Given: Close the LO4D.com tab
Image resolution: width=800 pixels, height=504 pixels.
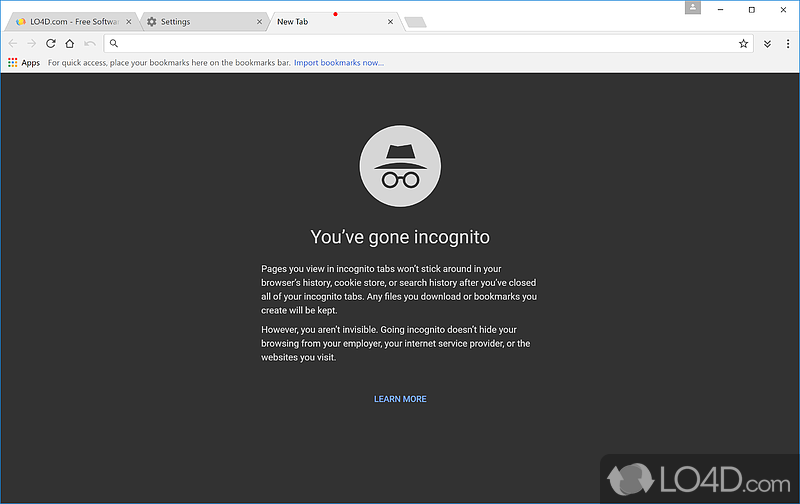Looking at the screenshot, I should 129,22.
